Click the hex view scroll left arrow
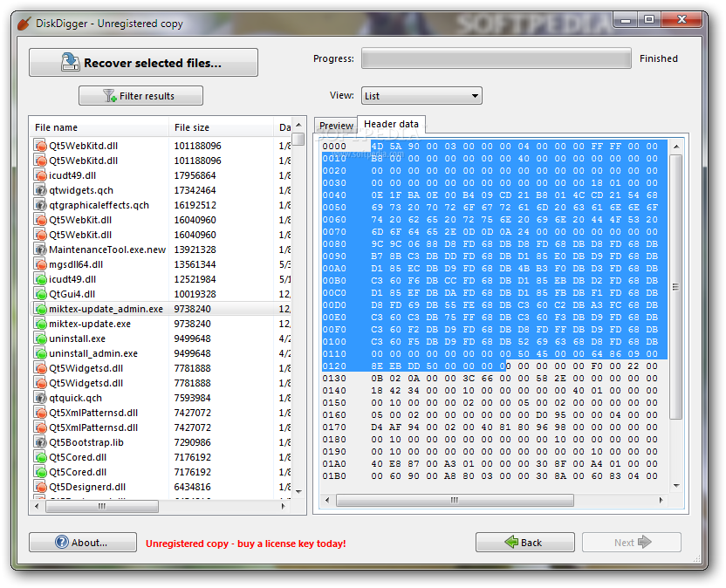Image resolution: width=726 pixels, height=588 pixels. [x=327, y=500]
